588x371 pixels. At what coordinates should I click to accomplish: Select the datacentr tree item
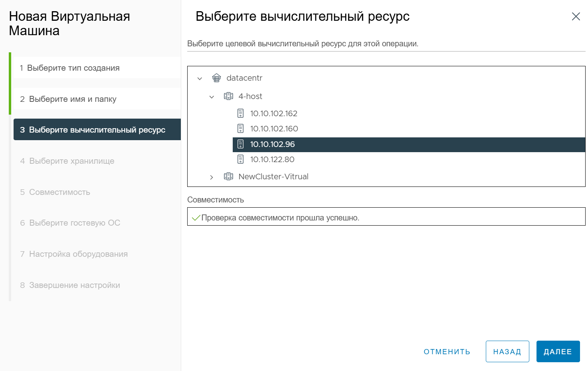point(244,78)
